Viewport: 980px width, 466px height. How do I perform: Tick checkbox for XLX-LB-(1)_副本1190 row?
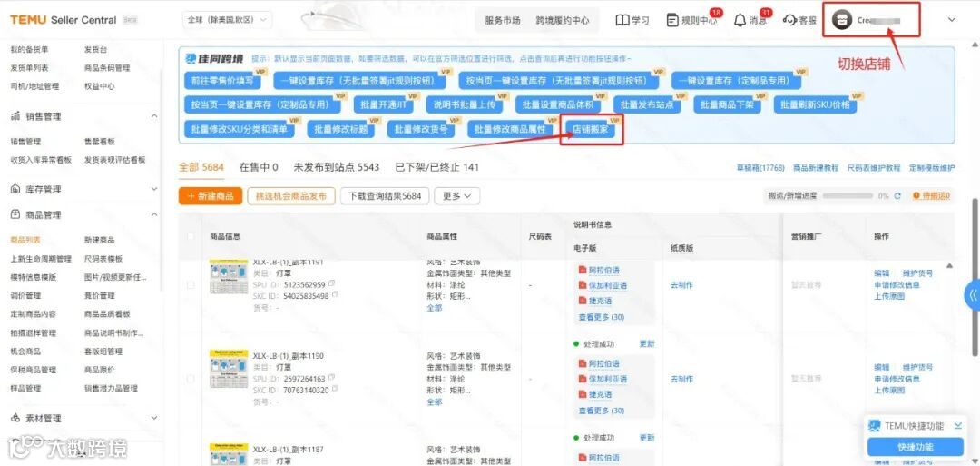[191, 379]
